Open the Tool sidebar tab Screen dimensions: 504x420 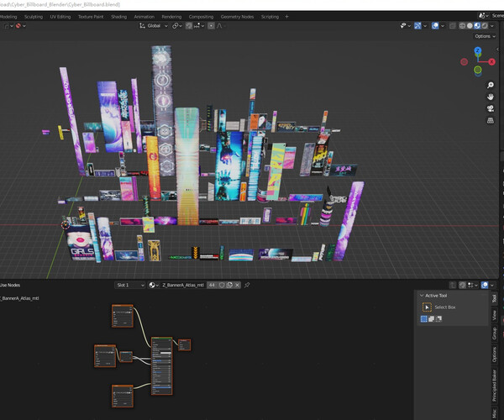[x=495, y=298]
